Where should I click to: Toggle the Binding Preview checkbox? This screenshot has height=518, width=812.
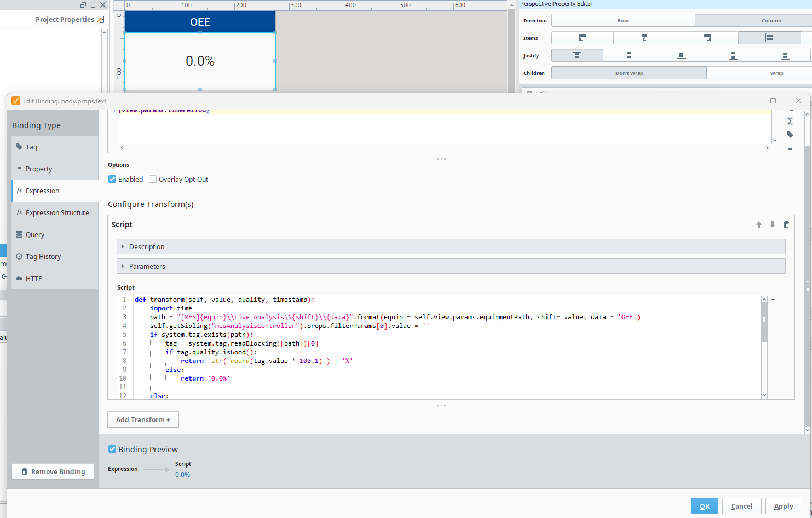(112, 449)
